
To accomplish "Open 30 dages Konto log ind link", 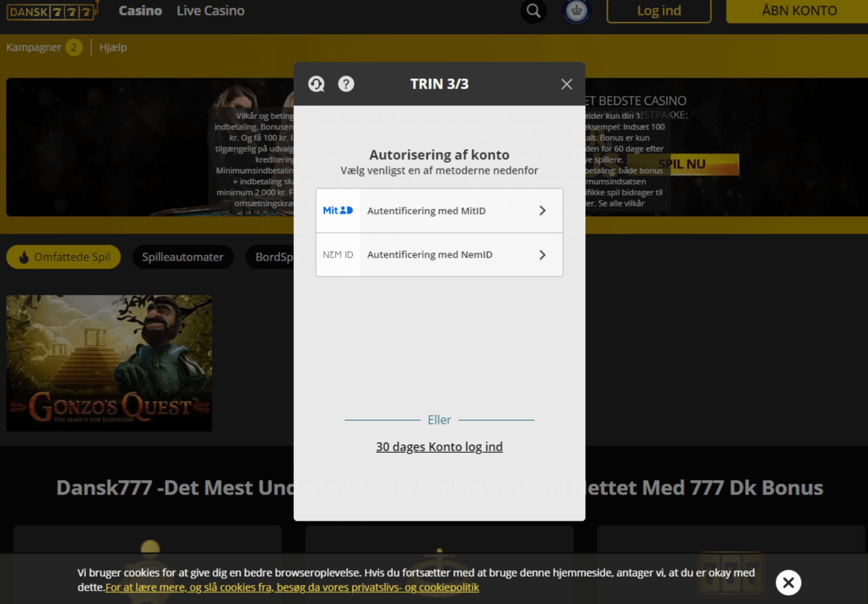I will (439, 446).
